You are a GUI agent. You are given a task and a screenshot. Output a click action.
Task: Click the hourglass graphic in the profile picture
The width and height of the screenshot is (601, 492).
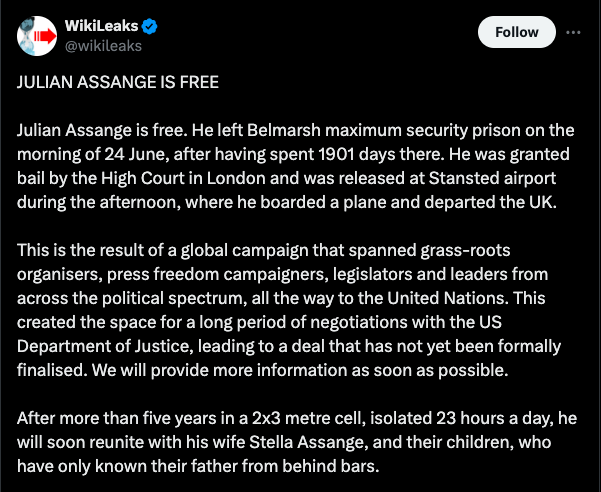coord(27,36)
